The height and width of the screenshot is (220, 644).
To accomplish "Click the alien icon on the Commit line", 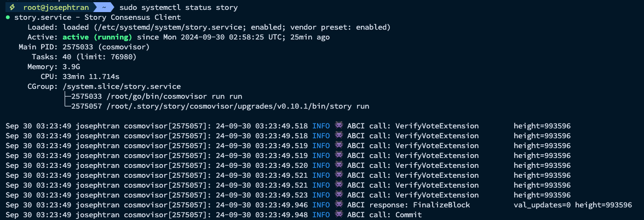I will click(338, 215).
